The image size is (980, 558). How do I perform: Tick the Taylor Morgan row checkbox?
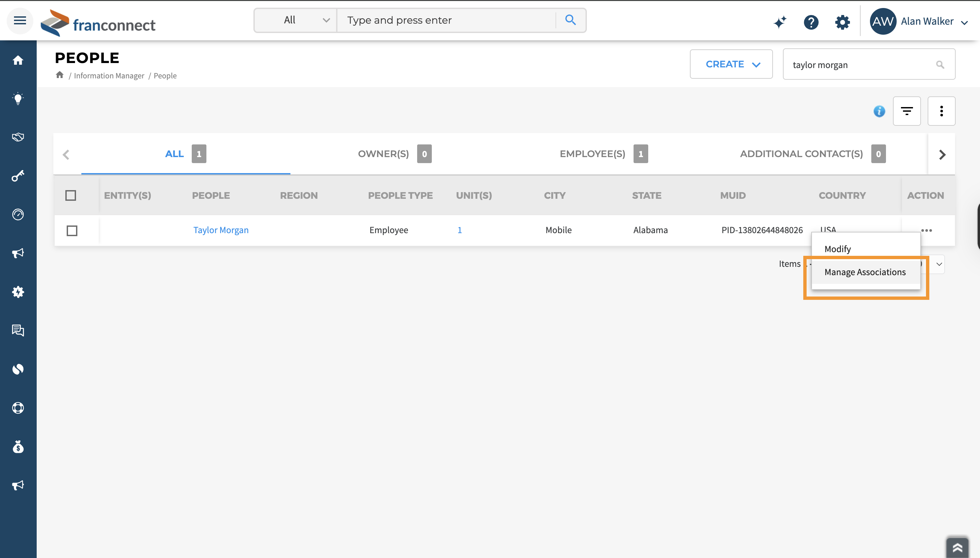(x=72, y=230)
